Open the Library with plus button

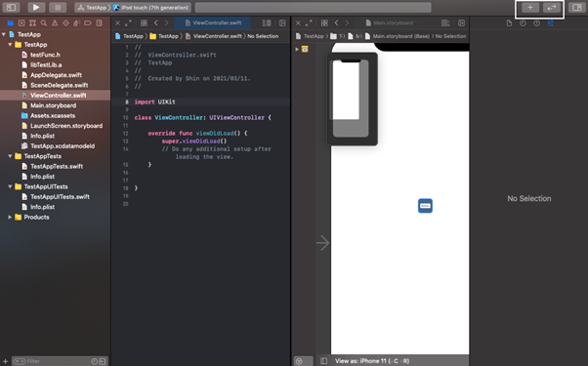click(529, 8)
